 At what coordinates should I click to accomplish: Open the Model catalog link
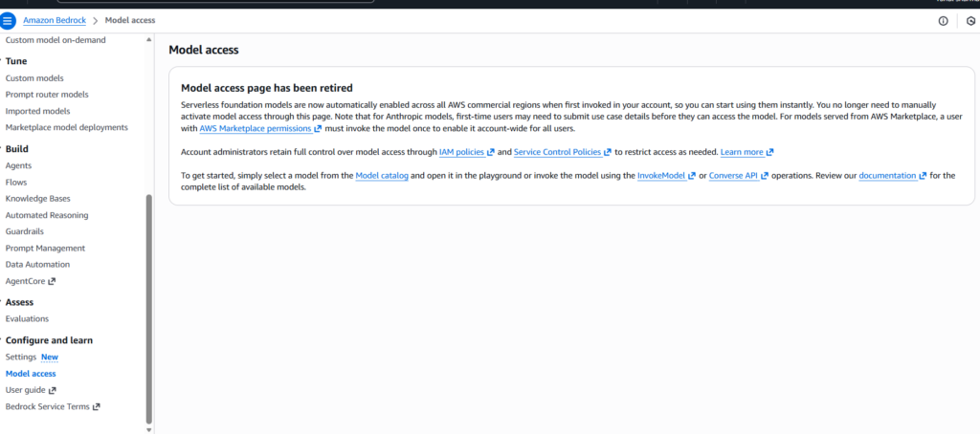381,176
